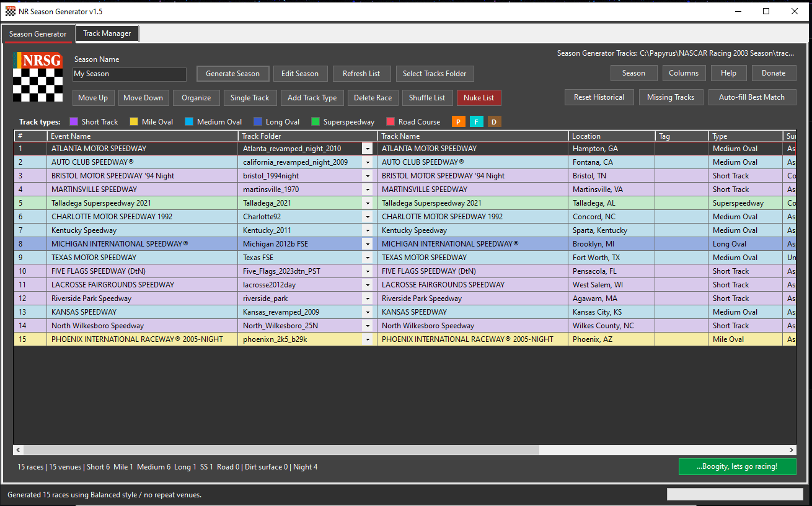This screenshot has width=812, height=506.
Task: Click the Generate Season button
Action: click(x=233, y=74)
